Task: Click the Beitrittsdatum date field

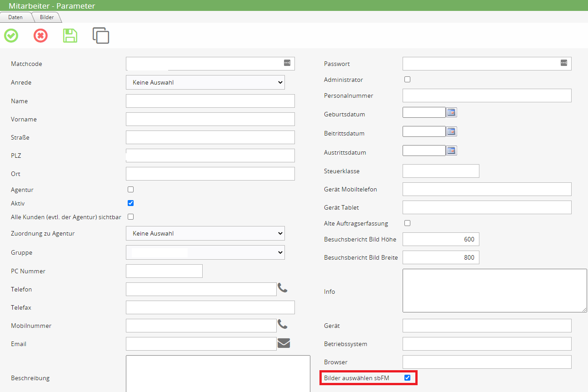Action: pyautogui.click(x=424, y=131)
